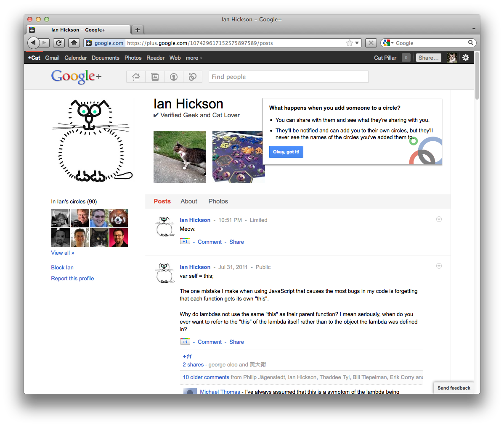Click the 'Block Ian' link
504x427 pixels.
click(x=62, y=267)
